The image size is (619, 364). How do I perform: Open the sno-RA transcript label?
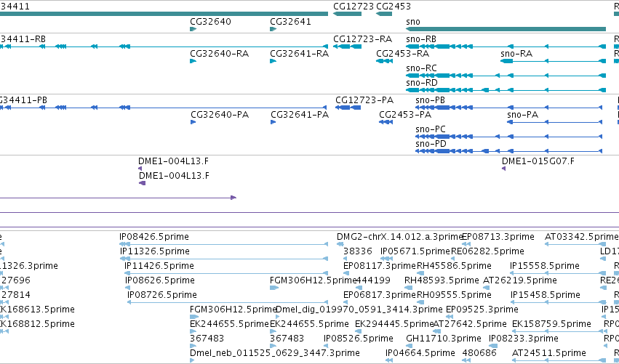click(516, 54)
